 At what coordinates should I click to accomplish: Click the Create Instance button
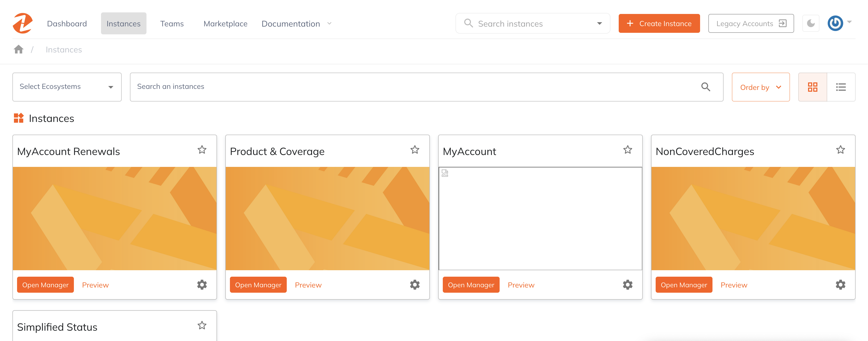pos(659,23)
